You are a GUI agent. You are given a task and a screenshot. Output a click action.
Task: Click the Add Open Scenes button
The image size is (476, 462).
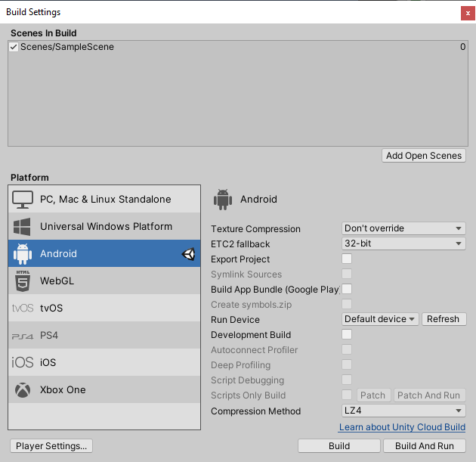[x=424, y=156]
